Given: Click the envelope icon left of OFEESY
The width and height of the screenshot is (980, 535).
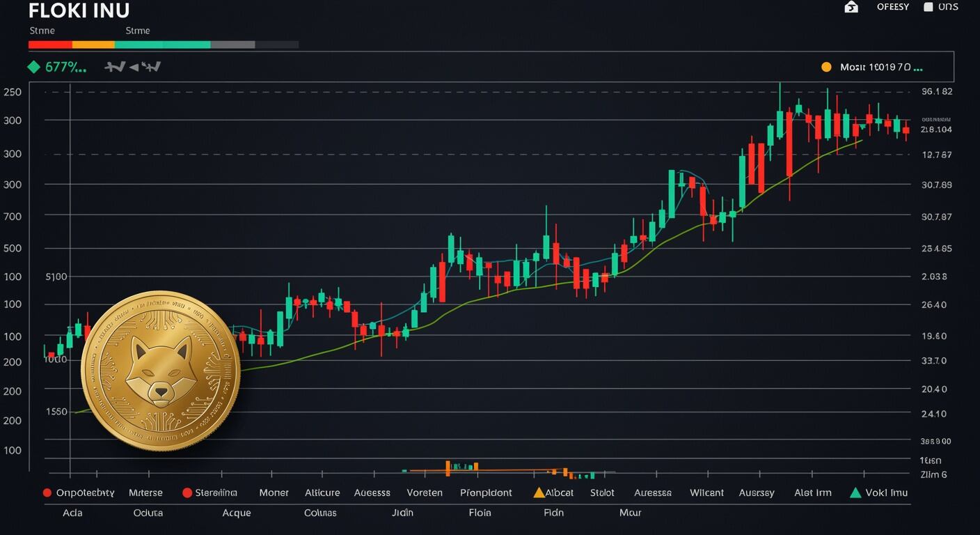Looking at the screenshot, I should [851, 7].
